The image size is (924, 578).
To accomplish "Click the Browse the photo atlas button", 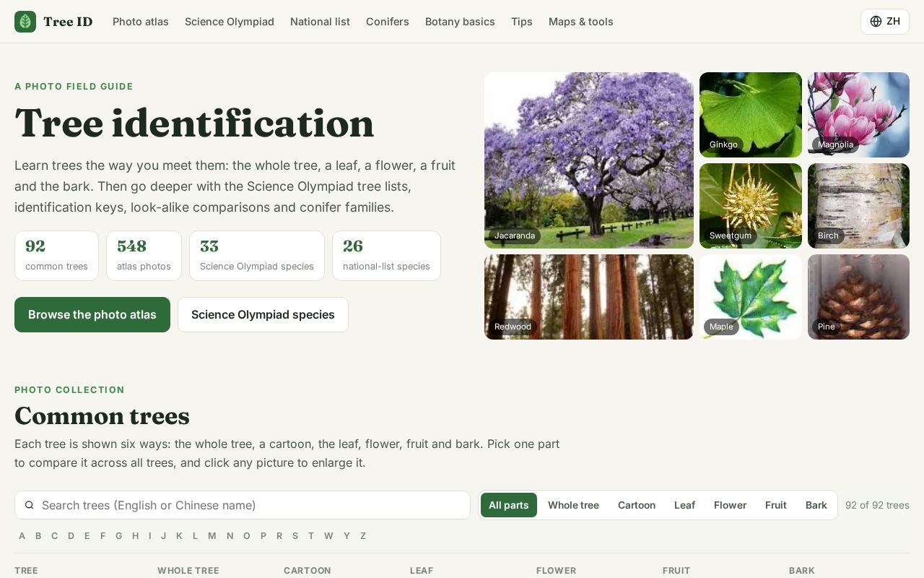I will (x=92, y=314).
